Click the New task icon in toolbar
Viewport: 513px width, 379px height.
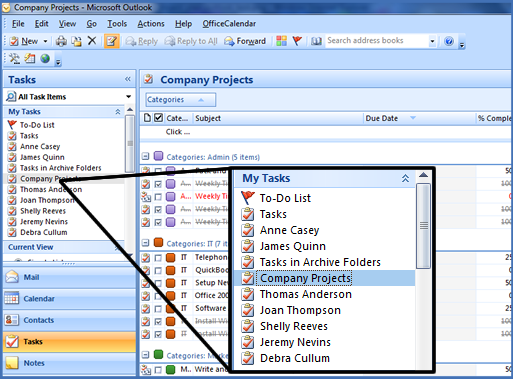14,41
